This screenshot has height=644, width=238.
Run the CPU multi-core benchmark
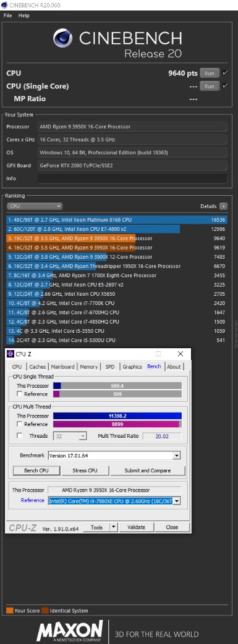210,73
